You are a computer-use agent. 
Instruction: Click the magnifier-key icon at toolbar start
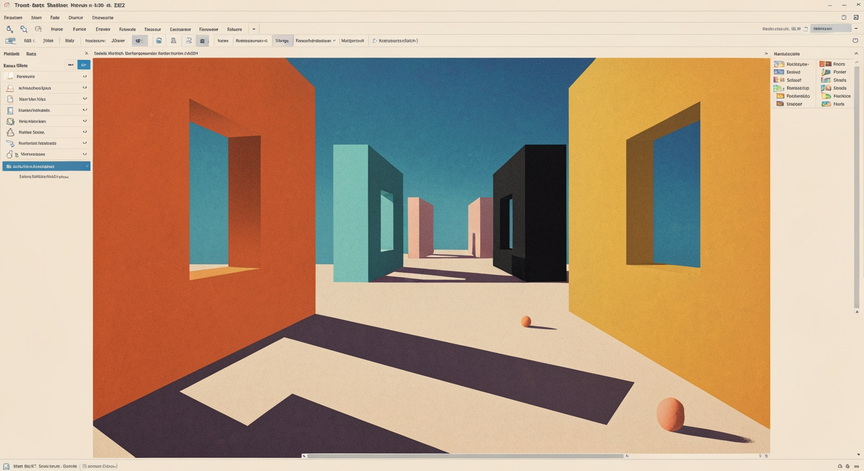(9, 29)
